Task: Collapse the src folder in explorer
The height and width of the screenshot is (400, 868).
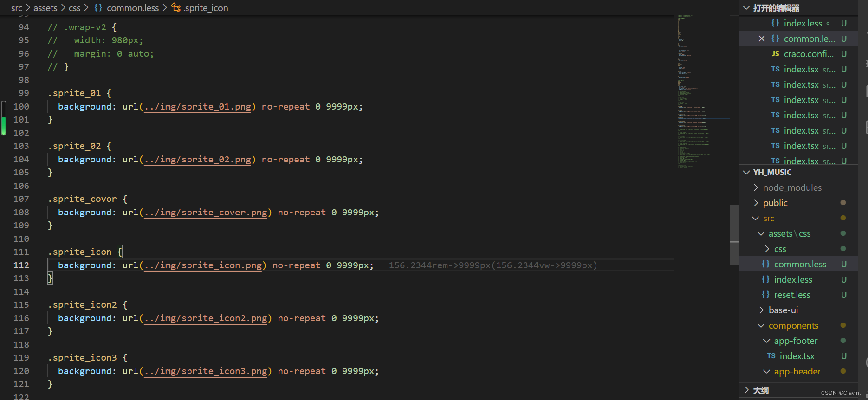Action: click(756, 218)
